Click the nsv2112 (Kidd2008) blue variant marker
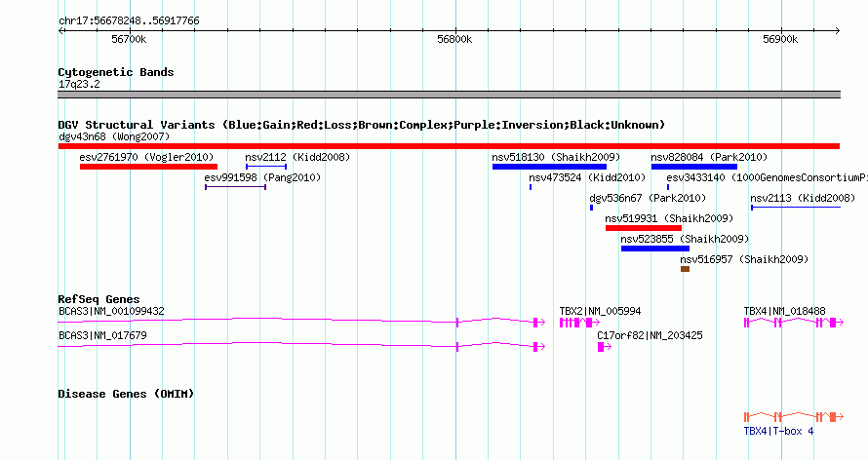This screenshot has width=868, height=460. [x=266, y=167]
